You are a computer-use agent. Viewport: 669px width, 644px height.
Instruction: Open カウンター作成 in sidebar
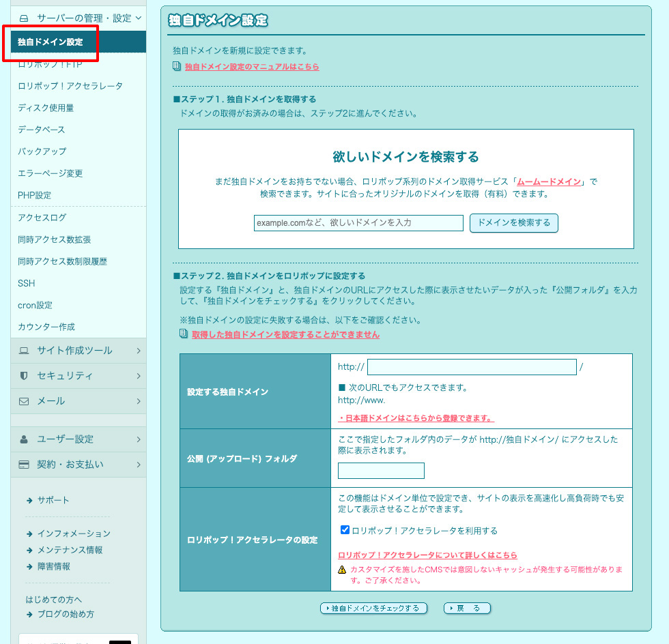[x=46, y=327]
